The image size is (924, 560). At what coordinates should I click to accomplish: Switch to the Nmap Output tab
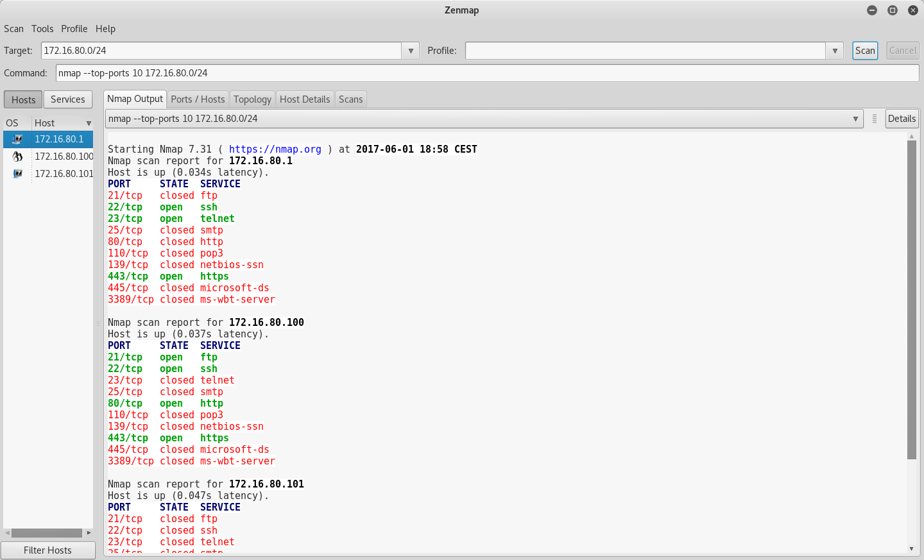[135, 99]
